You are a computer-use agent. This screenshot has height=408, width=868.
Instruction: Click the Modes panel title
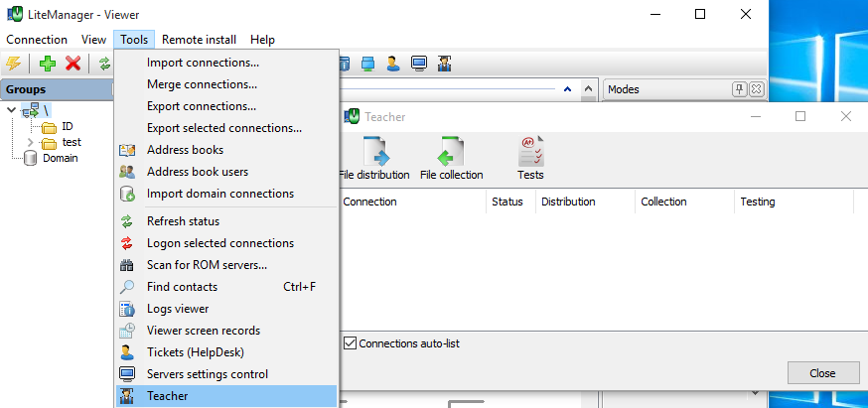pyautogui.click(x=624, y=89)
